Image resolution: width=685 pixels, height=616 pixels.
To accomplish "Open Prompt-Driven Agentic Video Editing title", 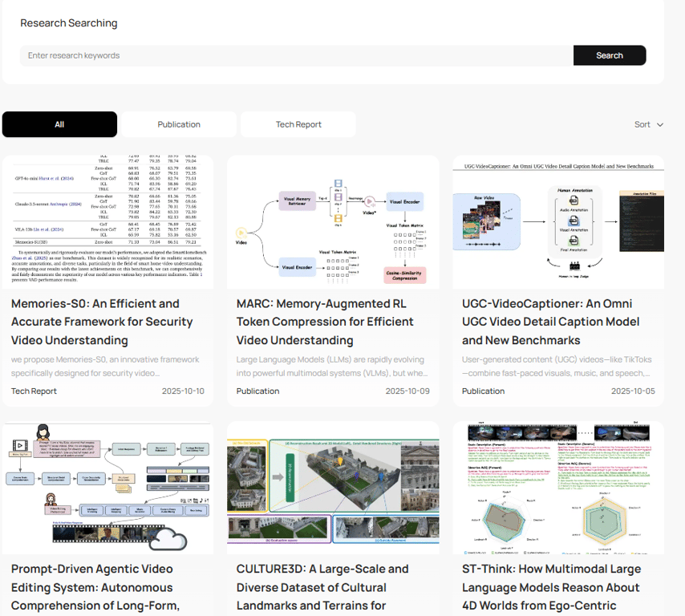I will [x=95, y=587].
